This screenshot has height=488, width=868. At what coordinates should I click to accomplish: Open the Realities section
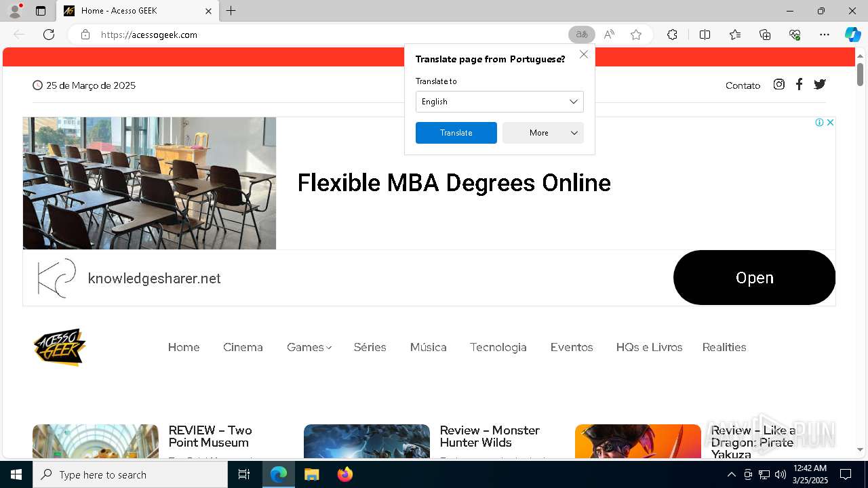[724, 347]
